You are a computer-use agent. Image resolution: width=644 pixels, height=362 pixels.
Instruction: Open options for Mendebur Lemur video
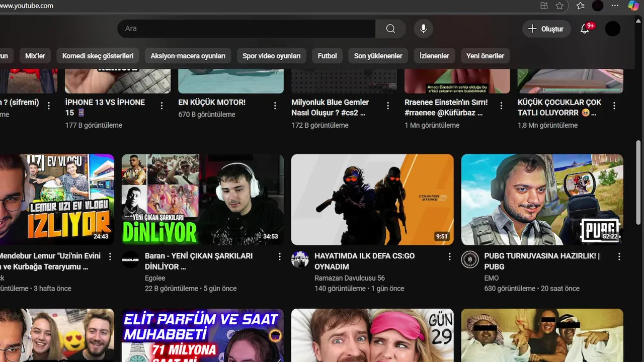point(110,256)
